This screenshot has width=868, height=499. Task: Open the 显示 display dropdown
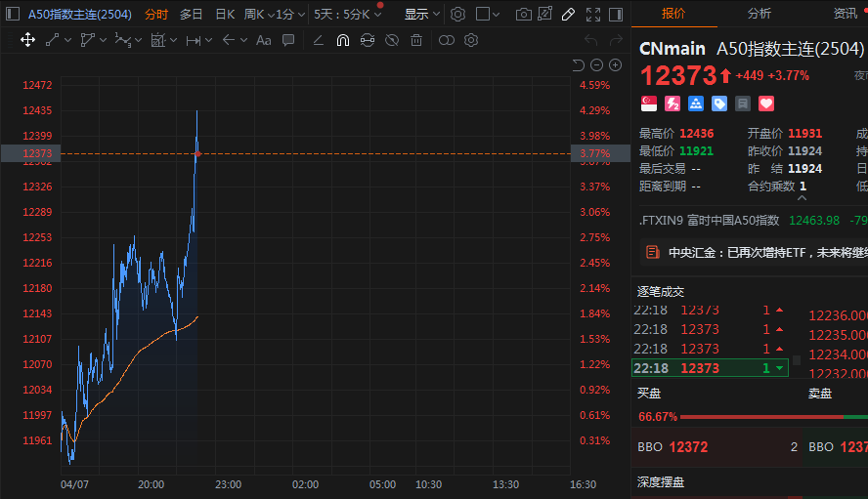click(422, 15)
